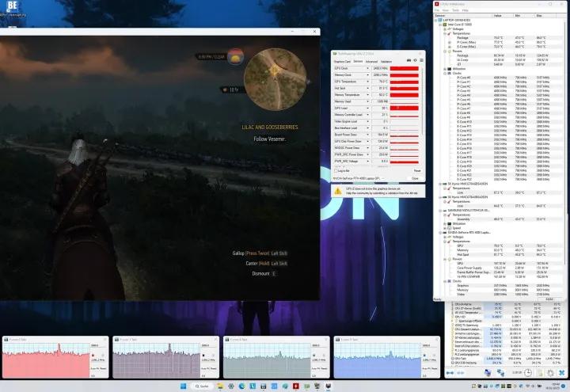Open the GPU Temperature sensor dropdown arrow

[367, 82]
